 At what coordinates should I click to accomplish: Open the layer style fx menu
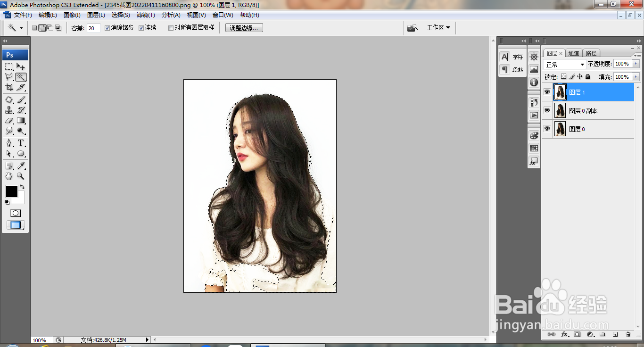pos(564,334)
